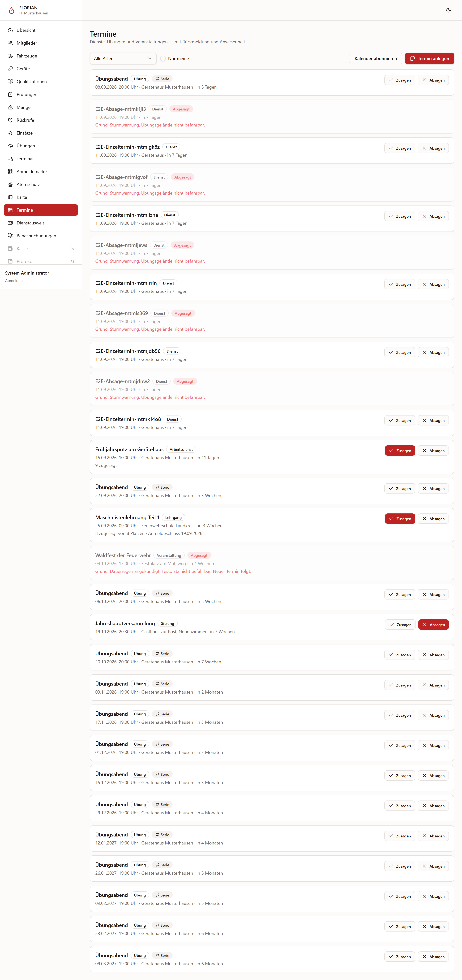The width and height of the screenshot is (462, 980).
Task: Click the Benachrichtigungen bell icon
Action: coord(10,236)
